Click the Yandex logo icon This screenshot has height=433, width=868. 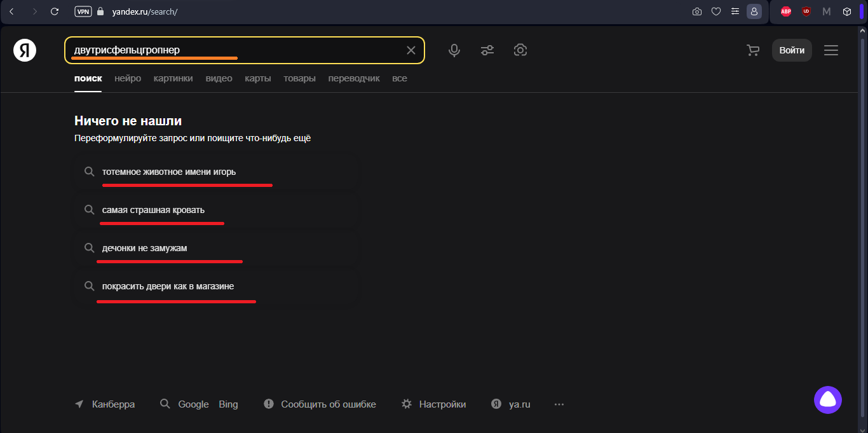tap(25, 50)
